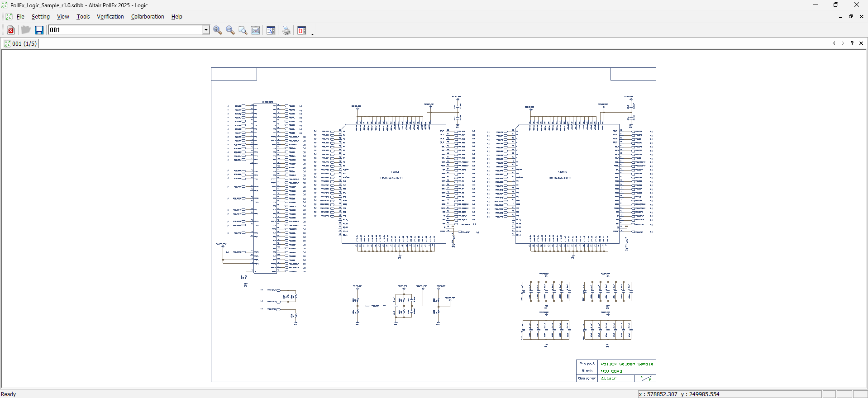Open the Verification menu
This screenshot has width=868, height=398.
pos(110,17)
